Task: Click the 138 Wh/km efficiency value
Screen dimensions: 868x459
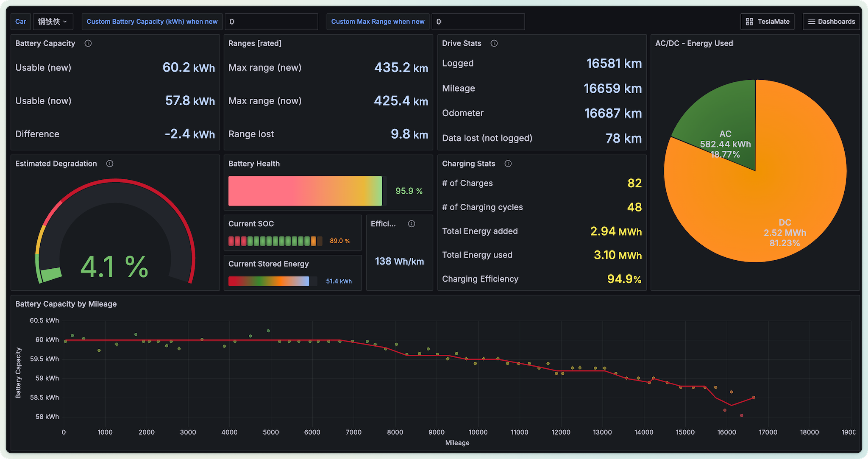Action: click(399, 261)
